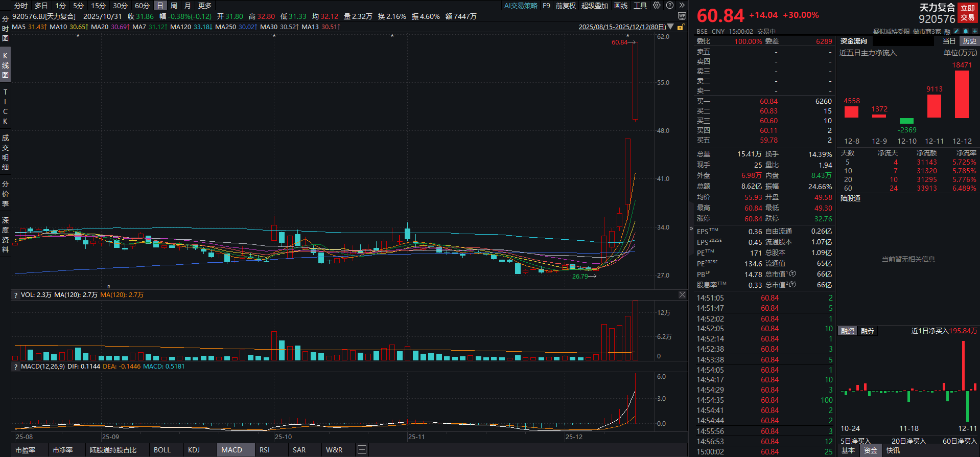
Task: Select the SAR indicator tab
Action: 299,450
